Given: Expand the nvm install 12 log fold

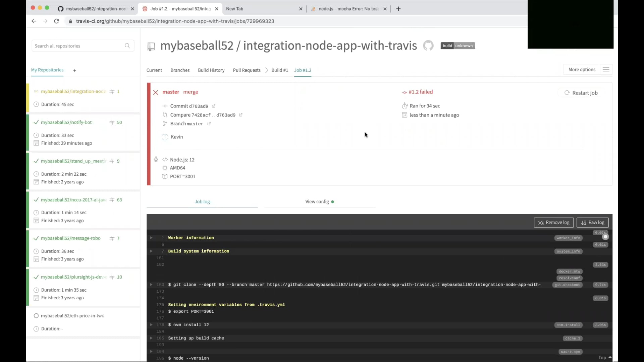Looking at the screenshot, I should [151, 324].
